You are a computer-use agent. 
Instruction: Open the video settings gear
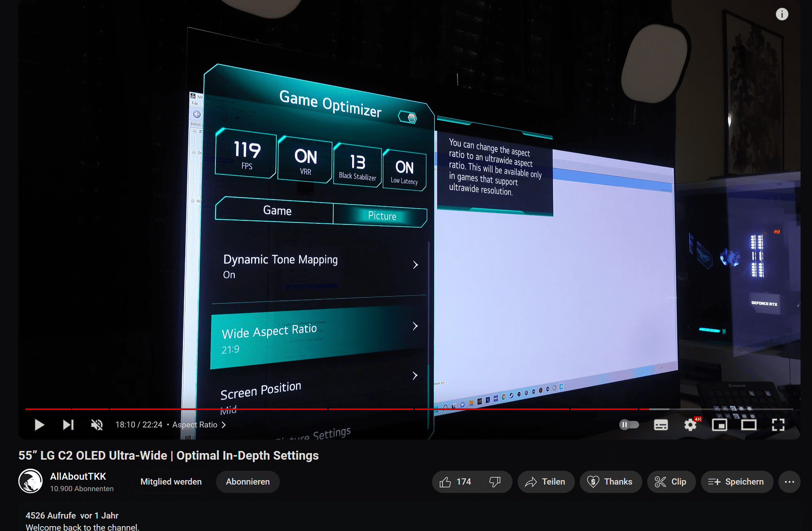690,425
